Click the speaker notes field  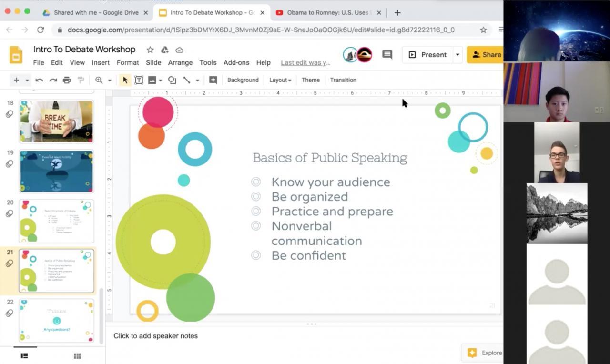pyautogui.click(x=304, y=336)
